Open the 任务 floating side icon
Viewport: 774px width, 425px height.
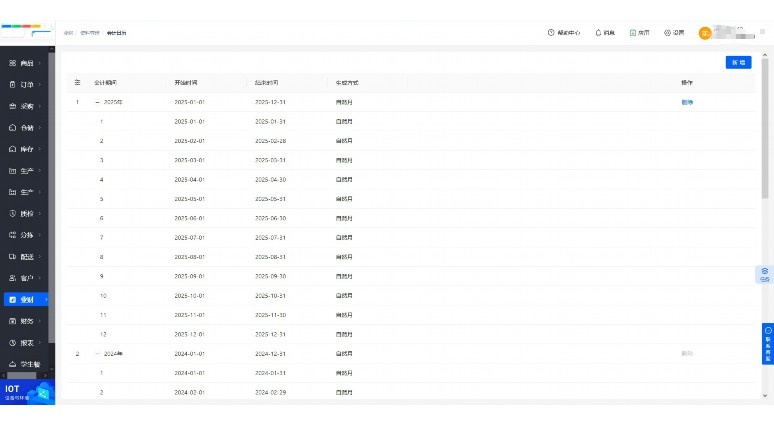point(765,275)
